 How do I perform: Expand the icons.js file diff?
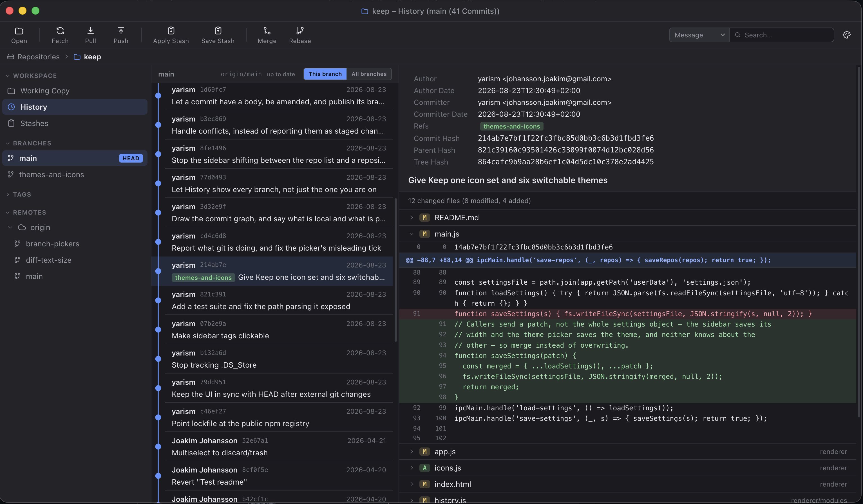(412, 468)
